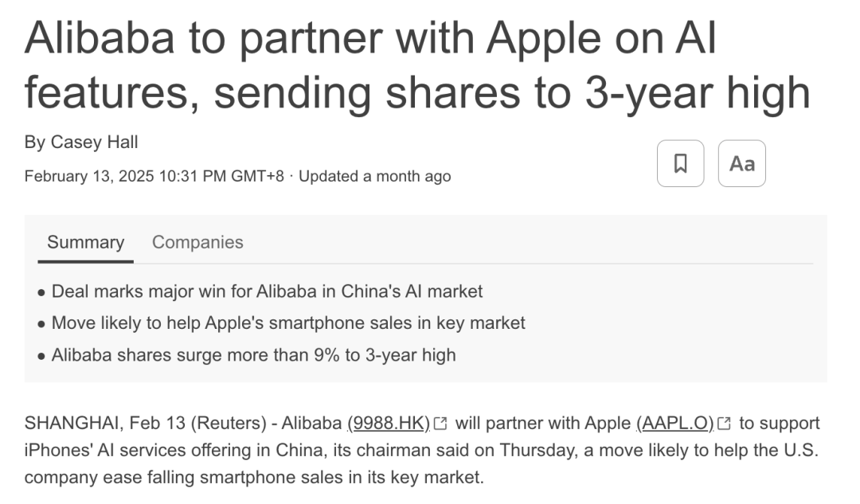This screenshot has width=860, height=504.
Task: Switch to the Companies tab
Action: tap(197, 242)
